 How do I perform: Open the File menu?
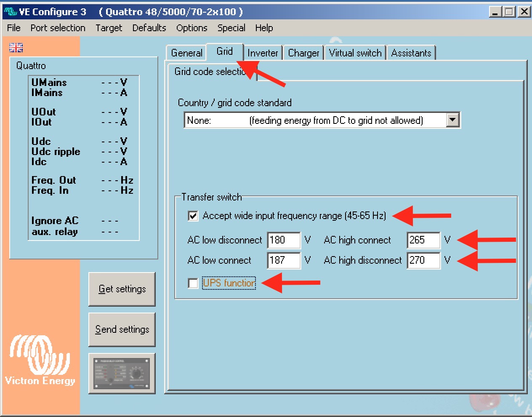coord(13,28)
